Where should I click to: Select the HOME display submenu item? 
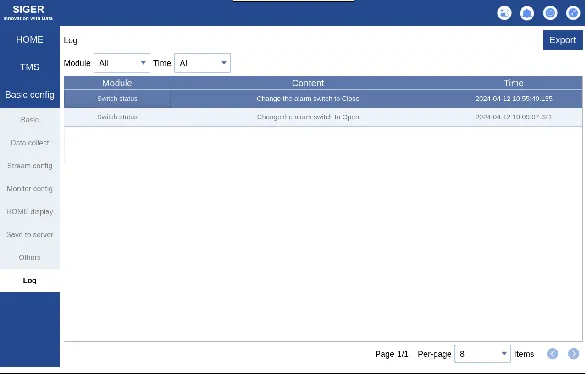[30, 212]
